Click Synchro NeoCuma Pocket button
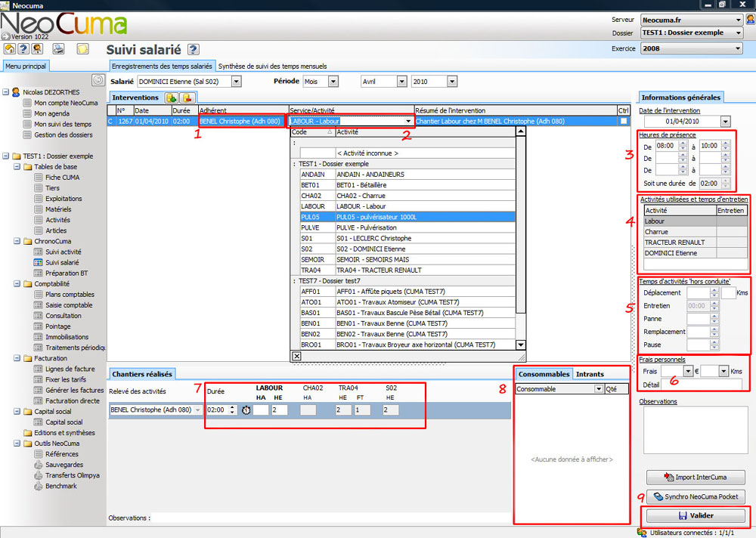This screenshot has width=756, height=538. click(696, 496)
